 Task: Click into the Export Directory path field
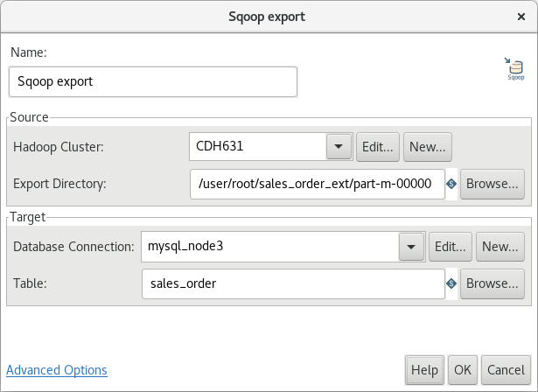click(318, 184)
